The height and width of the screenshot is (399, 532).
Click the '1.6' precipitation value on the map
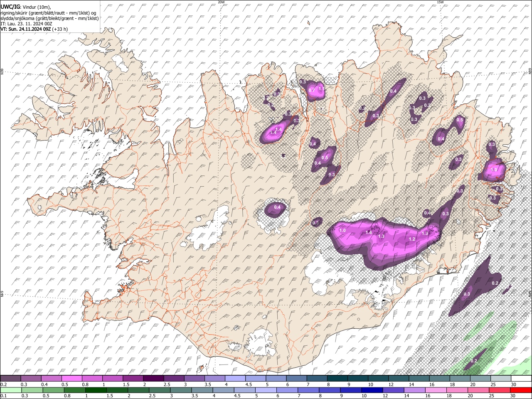coord(369,233)
